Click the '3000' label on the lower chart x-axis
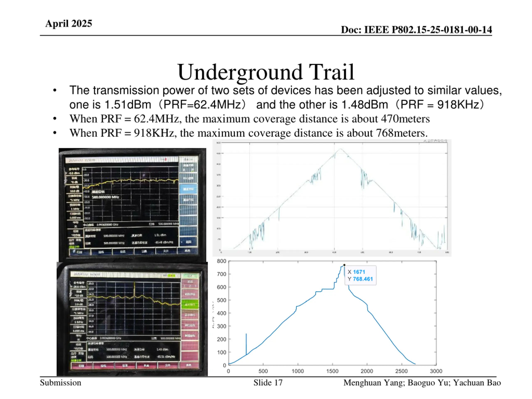 [x=436, y=371]
